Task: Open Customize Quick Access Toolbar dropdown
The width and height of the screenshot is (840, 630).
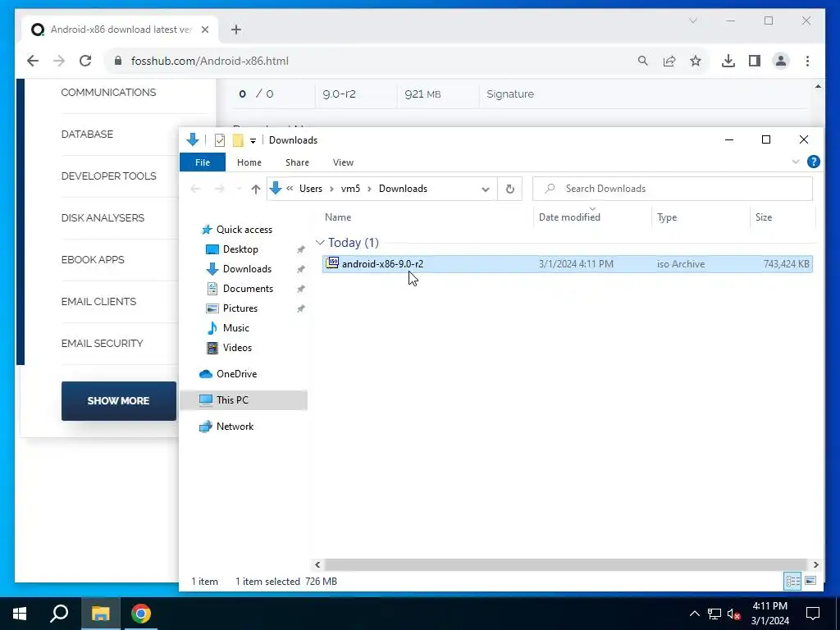Action: click(x=253, y=141)
